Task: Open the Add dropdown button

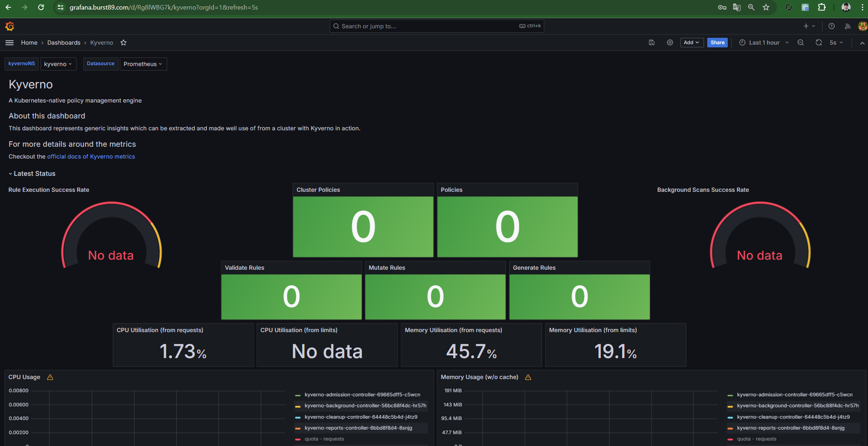Action: [x=692, y=43]
